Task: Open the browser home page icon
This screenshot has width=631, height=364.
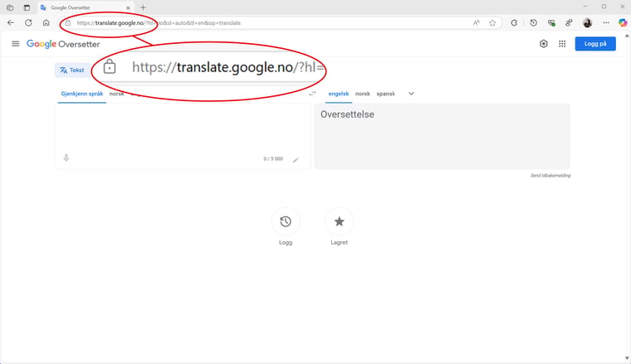Action: [x=46, y=23]
